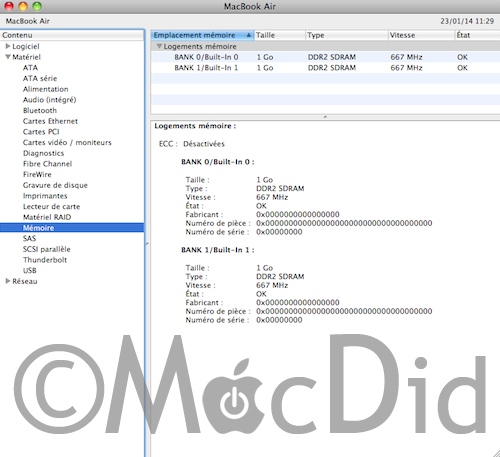Viewport: 500px width, 457px height.
Task: Select the BANK 0/Built-In 0 table row
Action: pos(325,57)
